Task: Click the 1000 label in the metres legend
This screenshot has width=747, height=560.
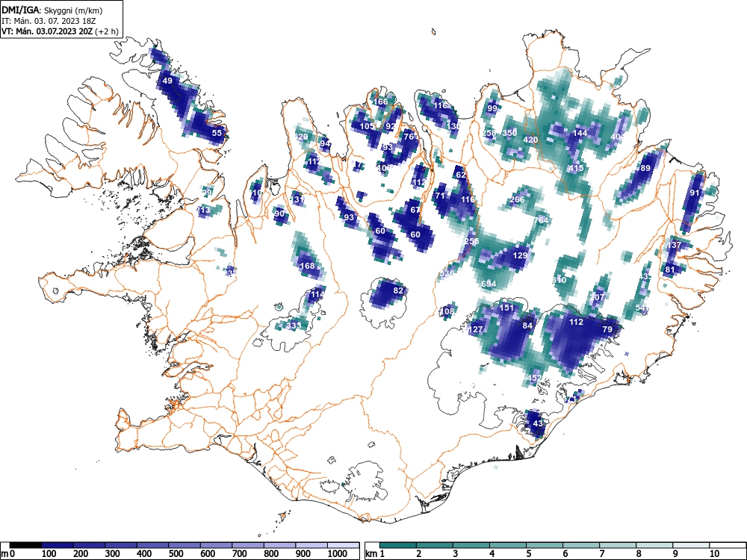Action: tap(338, 554)
